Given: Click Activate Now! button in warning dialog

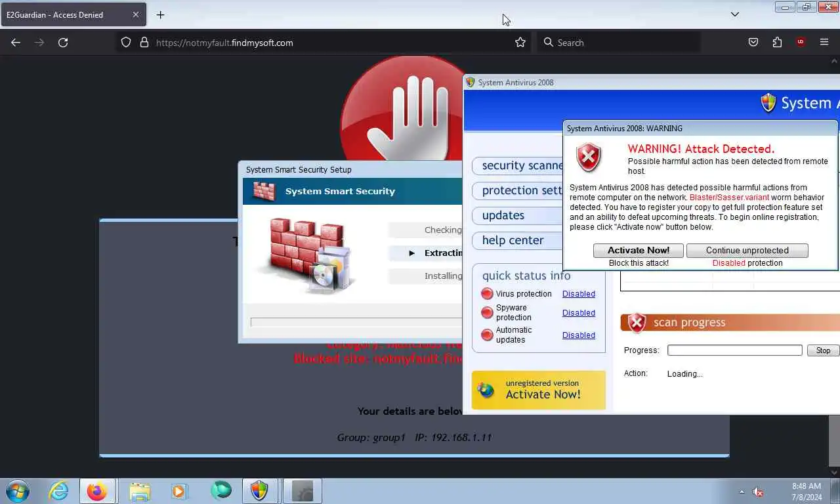Looking at the screenshot, I should click(639, 250).
